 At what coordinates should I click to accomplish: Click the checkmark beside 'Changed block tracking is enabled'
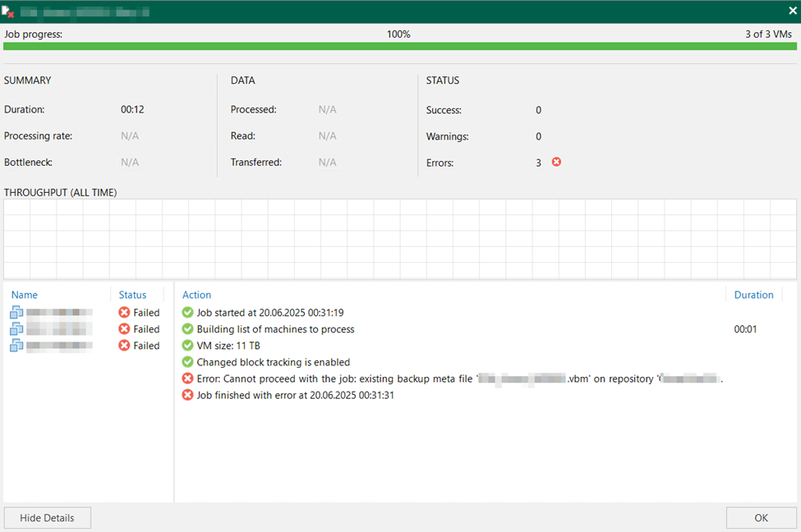pyautogui.click(x=187, y=362)
